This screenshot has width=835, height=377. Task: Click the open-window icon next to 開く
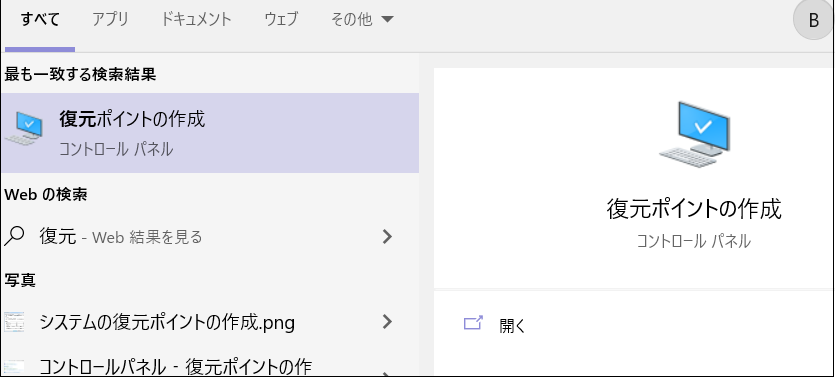coord(473,323)
